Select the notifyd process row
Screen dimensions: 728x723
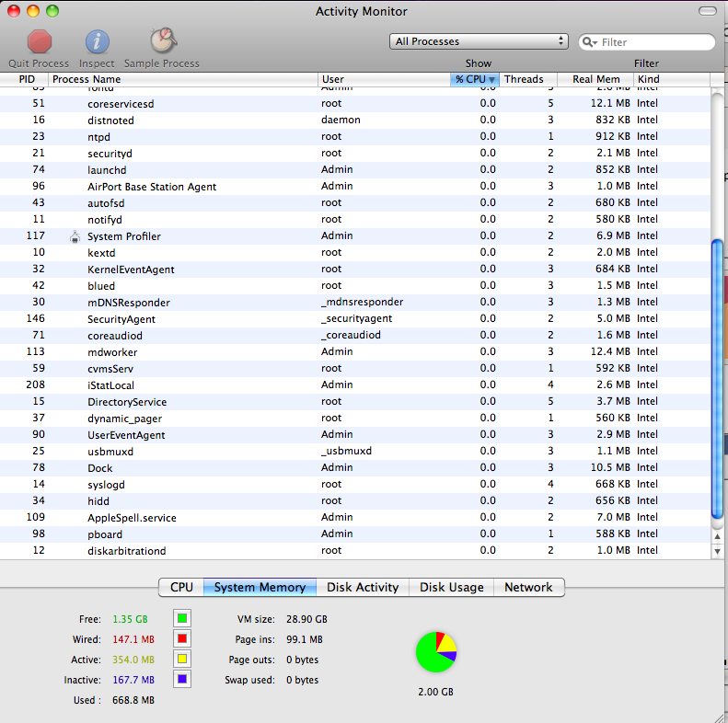coord(355,220)
